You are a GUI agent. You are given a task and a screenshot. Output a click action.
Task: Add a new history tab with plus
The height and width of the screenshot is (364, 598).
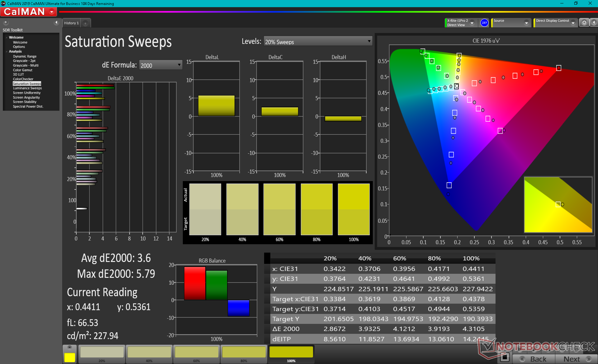coord(85,23)
